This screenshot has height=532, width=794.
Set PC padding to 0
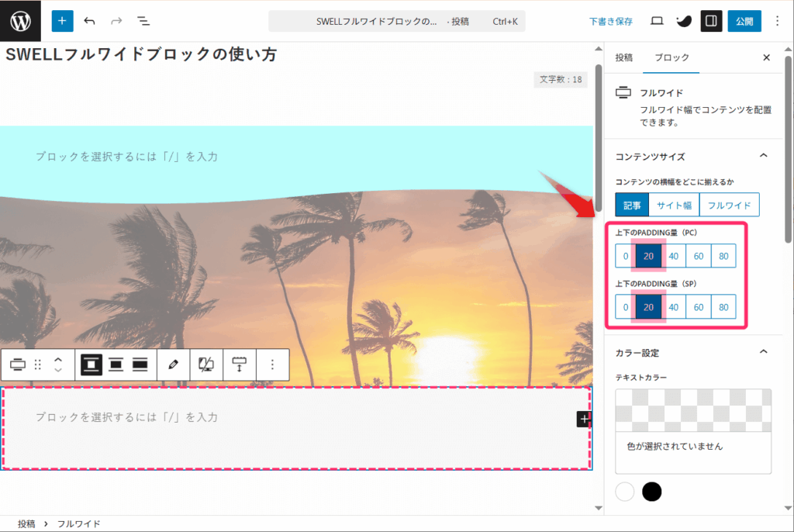[626, 256]
